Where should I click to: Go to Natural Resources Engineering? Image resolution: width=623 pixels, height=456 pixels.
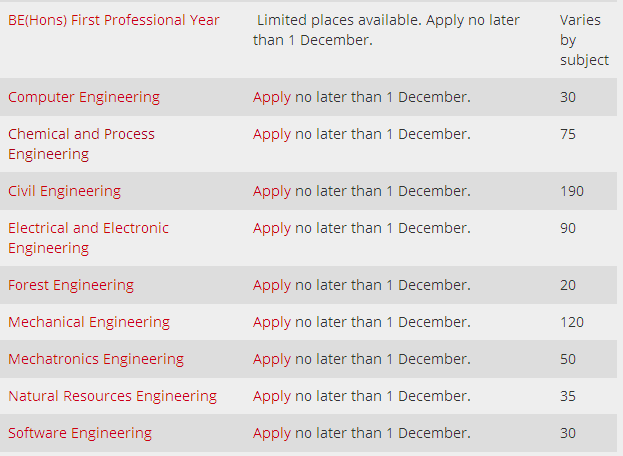[x=112, y=396]
